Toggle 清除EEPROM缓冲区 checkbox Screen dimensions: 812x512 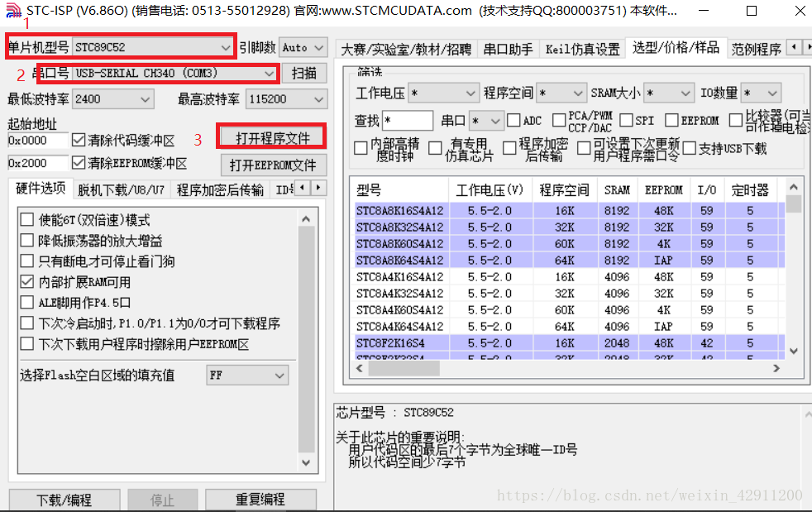pyautogui.click(x=79, y=163)
